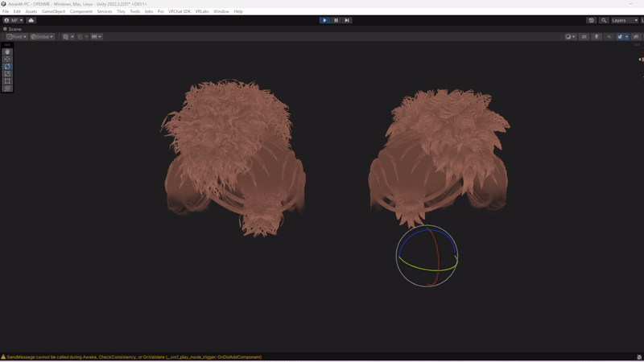The height and width of the screenshot is (362, 644).
Task: Expand the Global rotation dropdown
Action: coord(41,36)
